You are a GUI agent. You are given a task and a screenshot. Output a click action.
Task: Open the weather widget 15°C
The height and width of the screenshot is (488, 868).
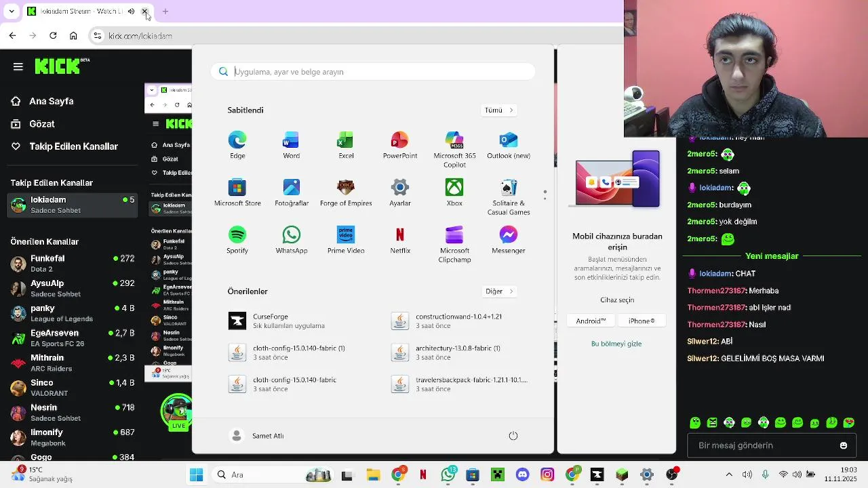[43, 474]
